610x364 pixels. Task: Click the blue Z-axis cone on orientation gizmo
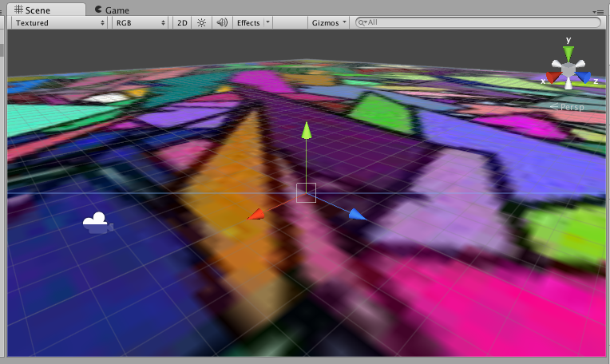(584, 77)
